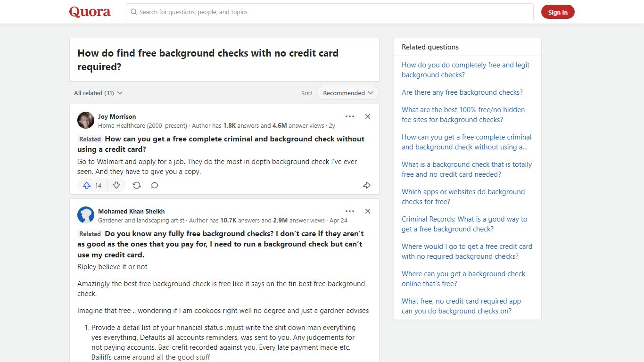Click the comment icon on Joy Morrison's answer

click(x=155, y=185)
